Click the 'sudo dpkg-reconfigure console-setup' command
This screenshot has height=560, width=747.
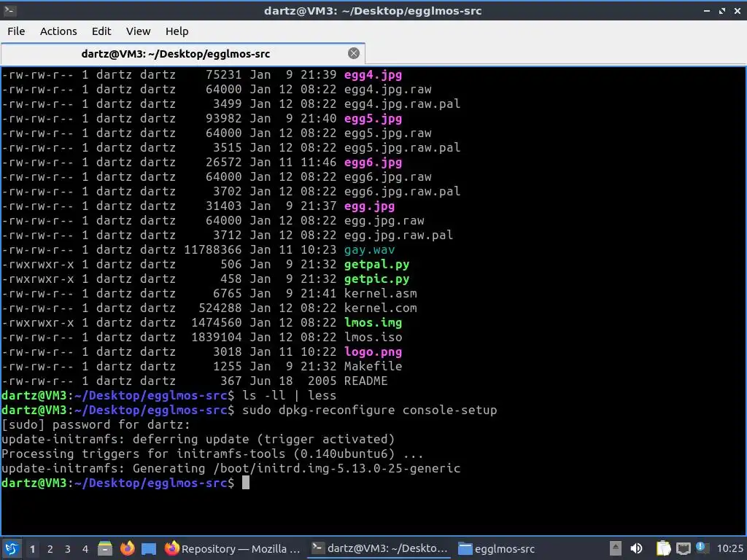(x=369, y=411)
